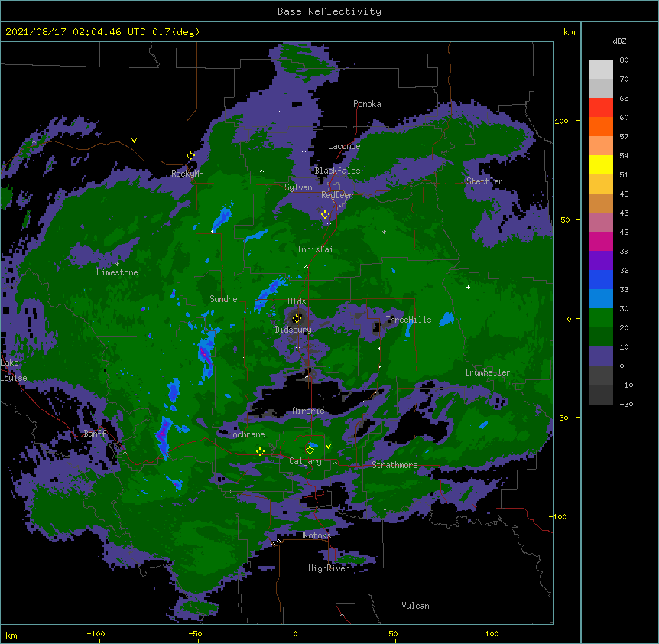Screen dimensions: 659x644
Task: Click the Sylvan label
Action: point(298,187)
